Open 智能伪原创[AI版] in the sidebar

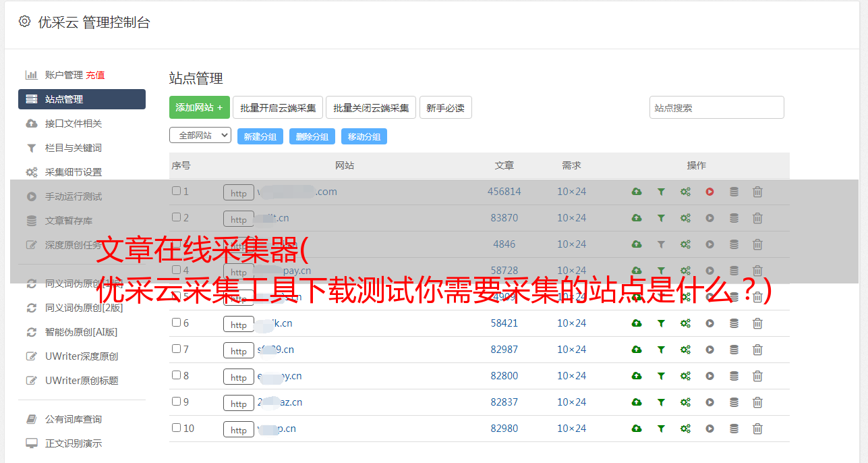pyautogui.click(x=82, y=332)
